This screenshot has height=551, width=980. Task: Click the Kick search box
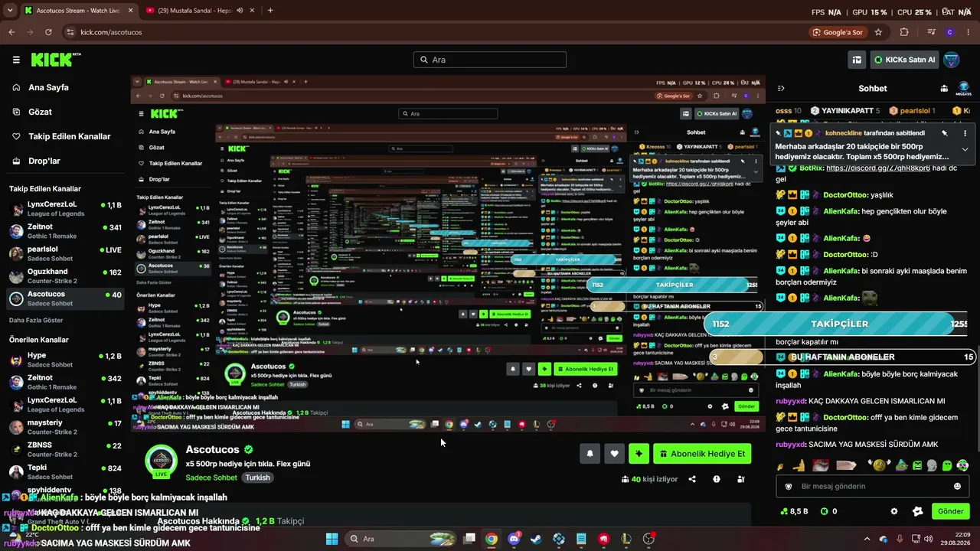(x=490, y=60)
